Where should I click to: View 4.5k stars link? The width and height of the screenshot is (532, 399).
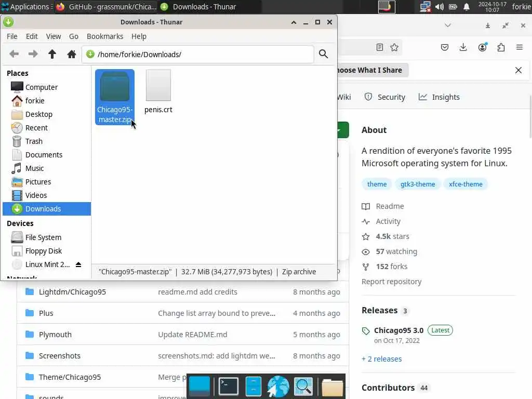tap(386, 236)
